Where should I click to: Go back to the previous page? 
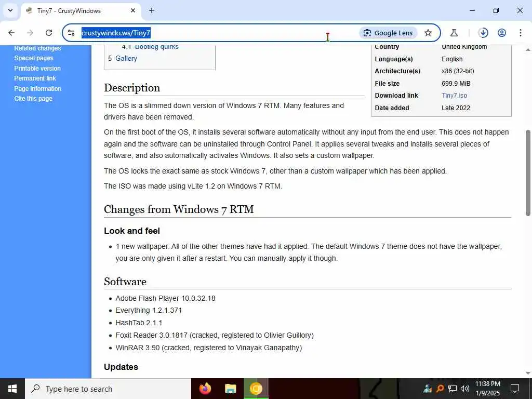pyautogui.click(x=11, y=33)
